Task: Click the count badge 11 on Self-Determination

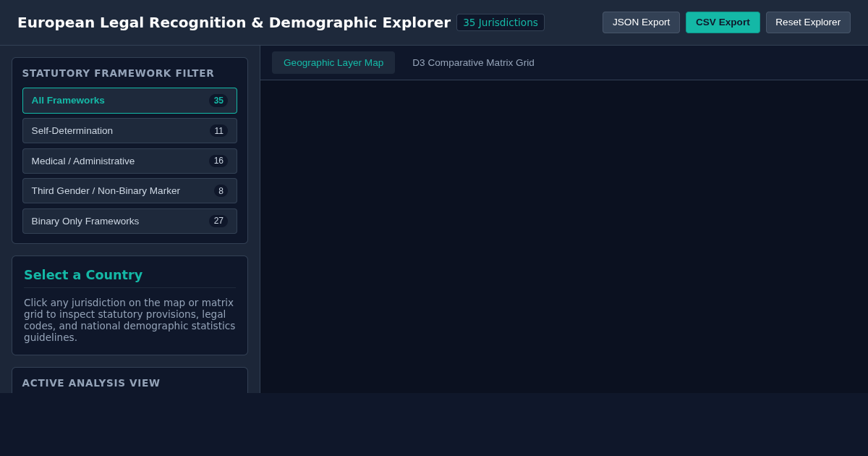Action: pos(218,131)
